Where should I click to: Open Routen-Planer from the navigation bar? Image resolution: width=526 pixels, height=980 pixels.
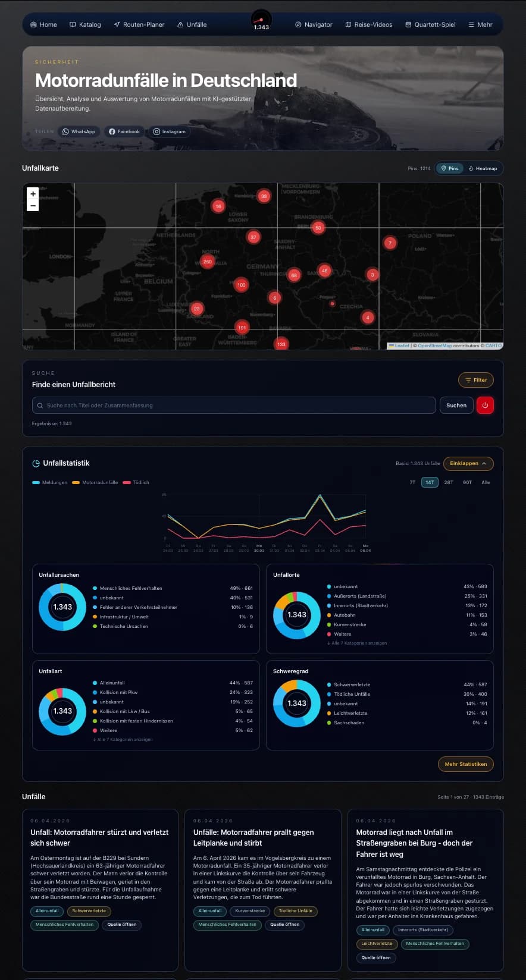point(139,24)
